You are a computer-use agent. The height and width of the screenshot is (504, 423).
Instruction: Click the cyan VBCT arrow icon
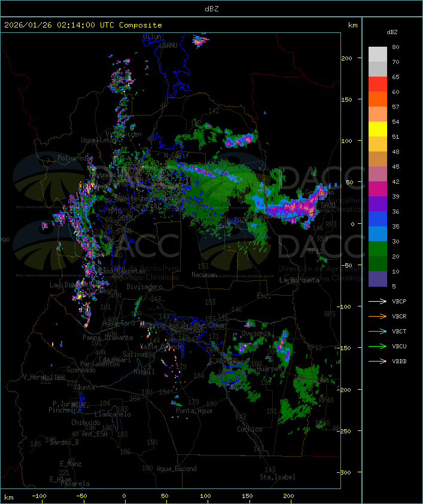(378, 332)
